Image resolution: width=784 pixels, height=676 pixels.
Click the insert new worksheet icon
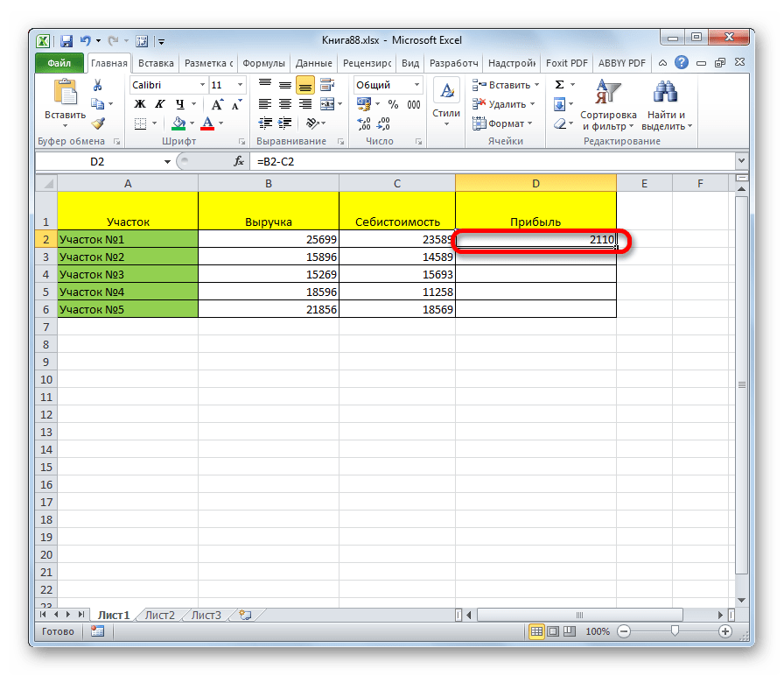coord(245,615)
